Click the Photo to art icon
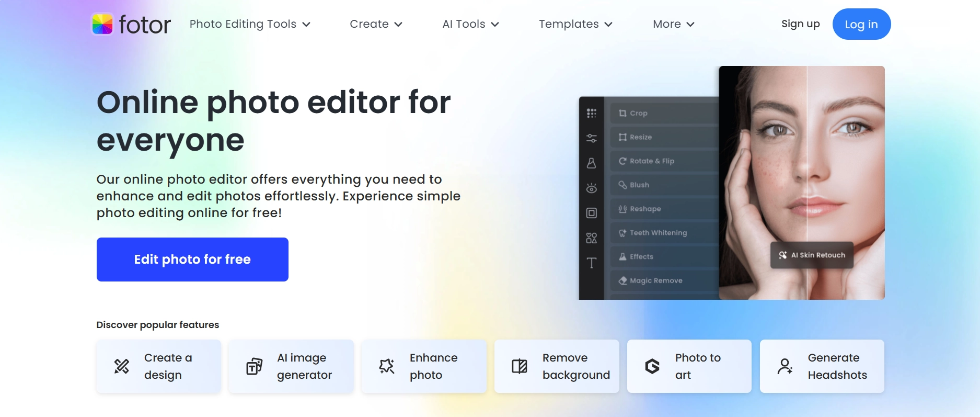The height and width of the screenshot is (417, 980). [x=652, y=366]
